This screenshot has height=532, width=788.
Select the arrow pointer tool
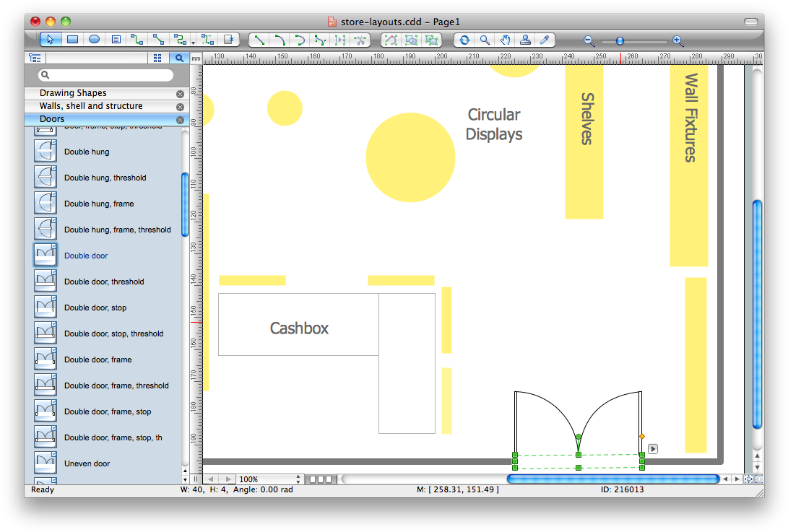pyautogui.click(x=51, y=40)
